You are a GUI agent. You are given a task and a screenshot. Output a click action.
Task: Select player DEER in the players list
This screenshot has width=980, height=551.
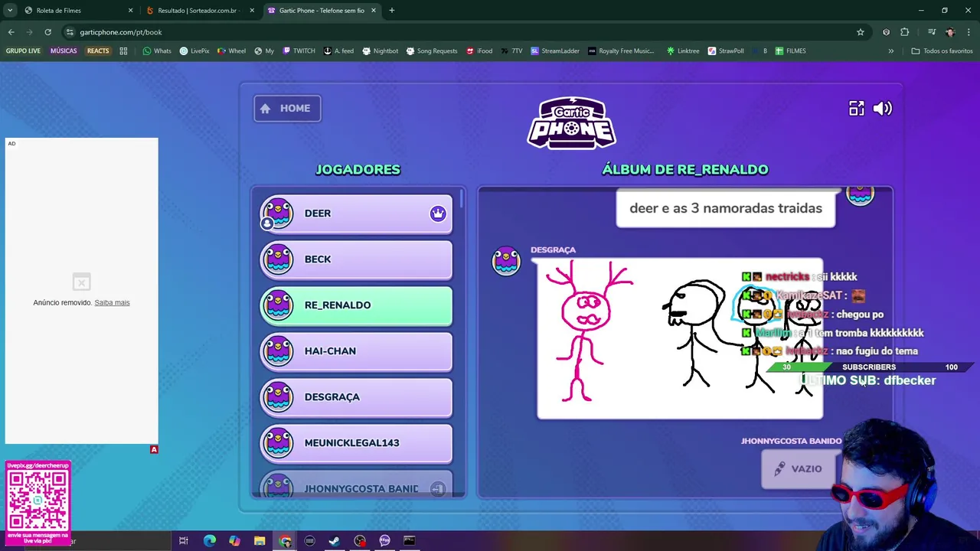pyautogui.click(x=356, y=214)
